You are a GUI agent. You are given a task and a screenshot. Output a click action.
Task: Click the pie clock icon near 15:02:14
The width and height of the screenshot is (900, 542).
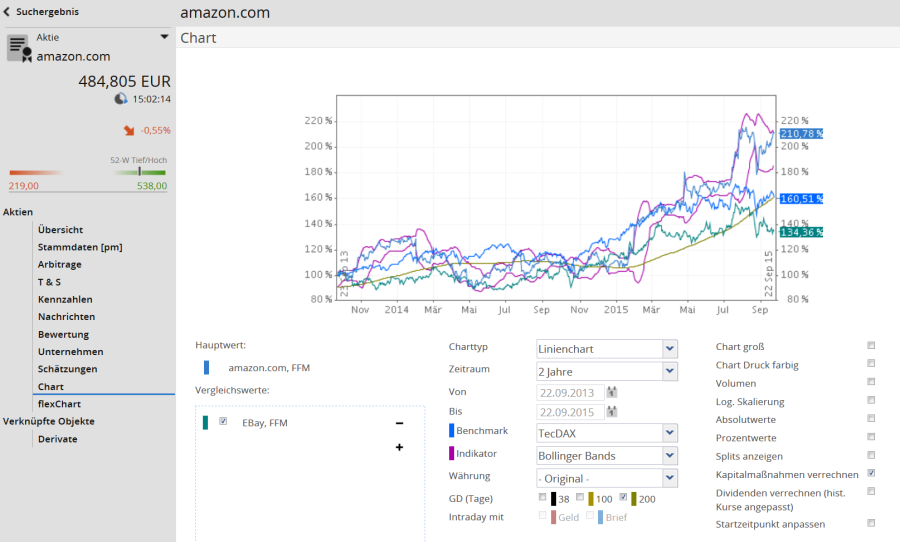pos(121,99)
